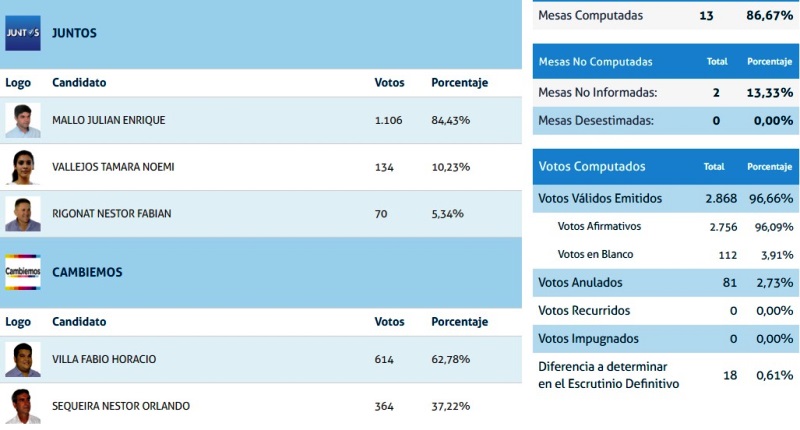Screen dimensions: 800x430
Task: Open Vallejos Tamara Noemi's candidate photo
Action: coord(22,167)
